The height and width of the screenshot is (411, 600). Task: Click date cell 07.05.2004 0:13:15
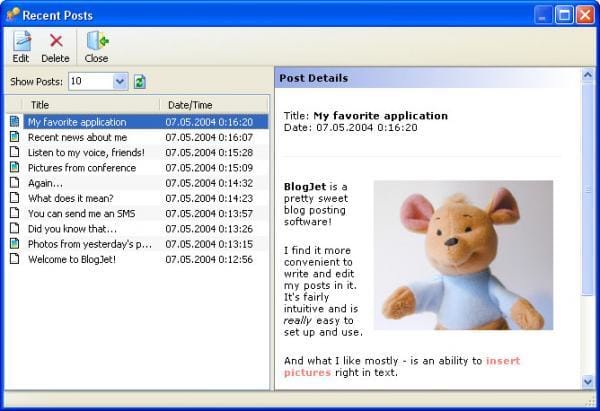coord(209,245)
